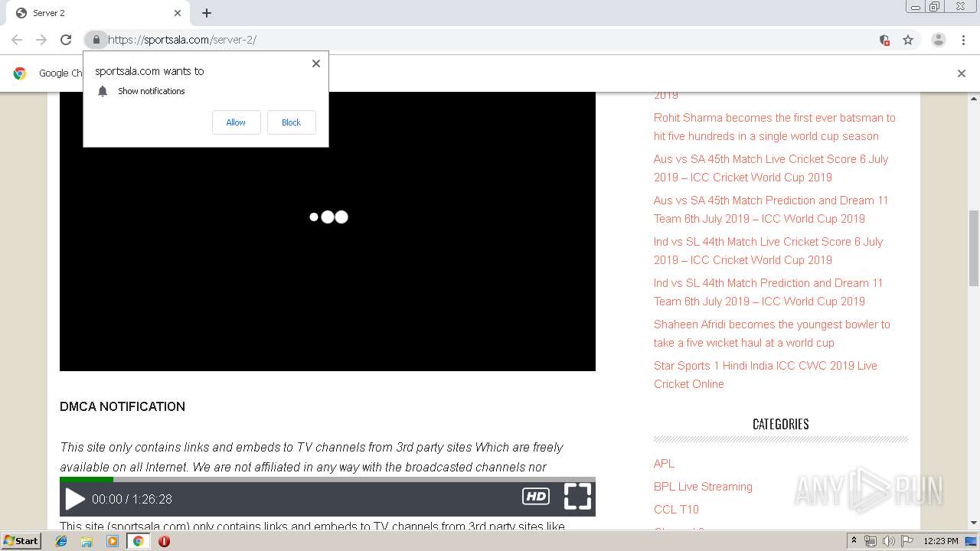
Task: Click the show desktop button
Action: 972,541
